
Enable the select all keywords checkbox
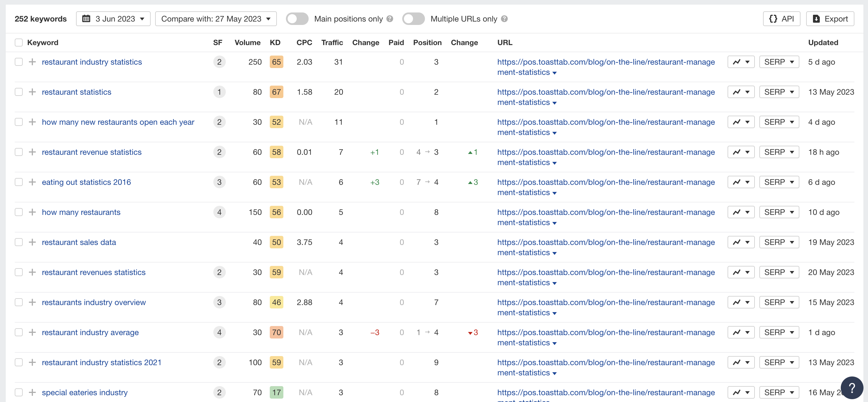(x=18, y=43)
